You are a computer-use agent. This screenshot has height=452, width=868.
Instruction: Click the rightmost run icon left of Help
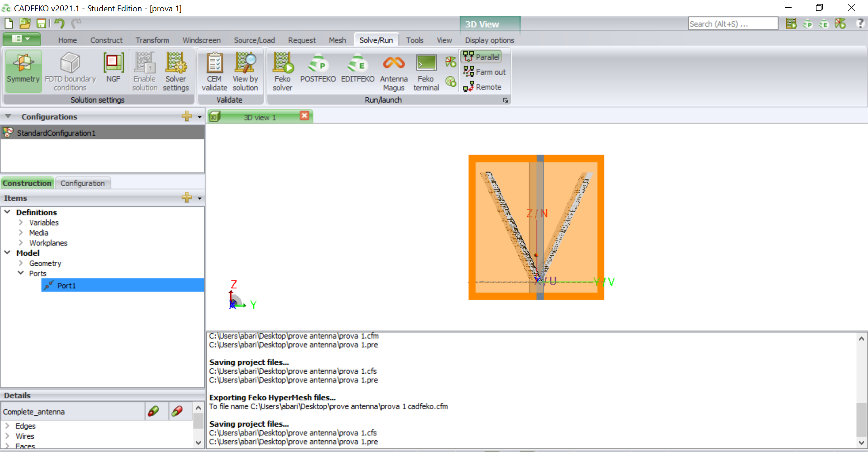[840, 24]
